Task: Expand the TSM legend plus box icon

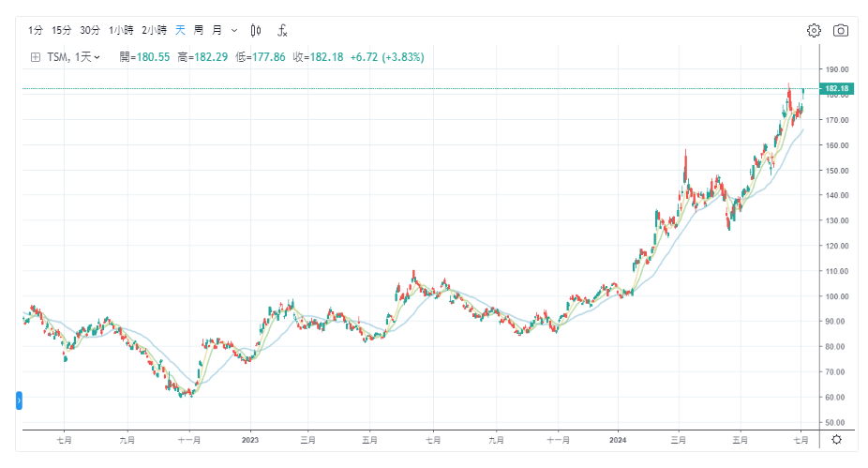Action: click(36, 57)
